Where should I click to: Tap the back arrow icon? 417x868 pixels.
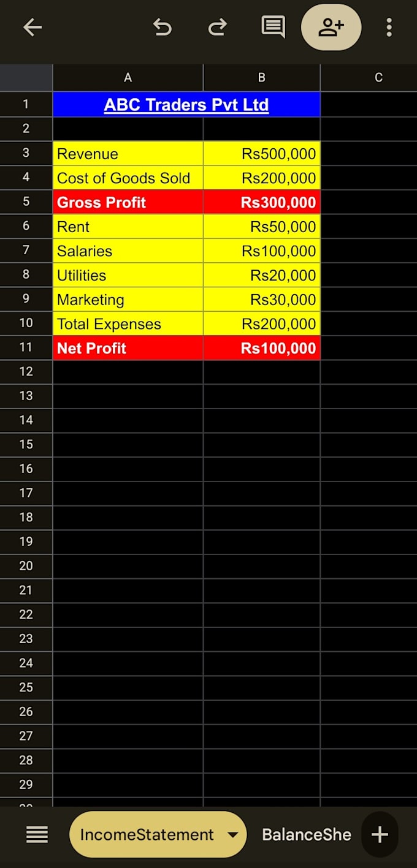coord(33,27)
